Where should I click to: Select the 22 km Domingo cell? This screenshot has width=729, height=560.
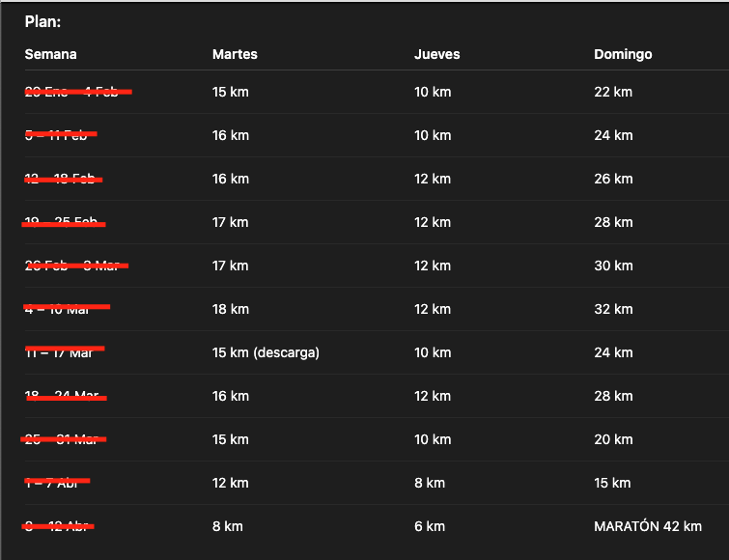613,92
